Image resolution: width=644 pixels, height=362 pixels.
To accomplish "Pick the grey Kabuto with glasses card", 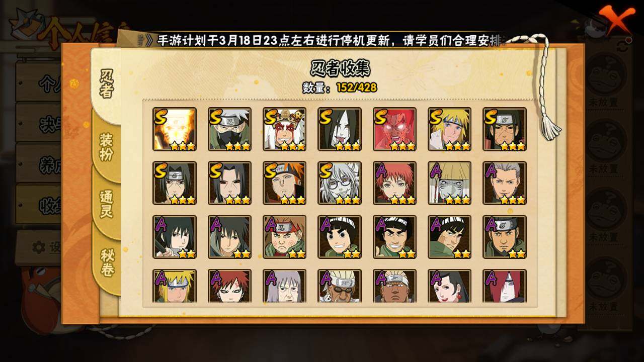I will pos(340,183).
